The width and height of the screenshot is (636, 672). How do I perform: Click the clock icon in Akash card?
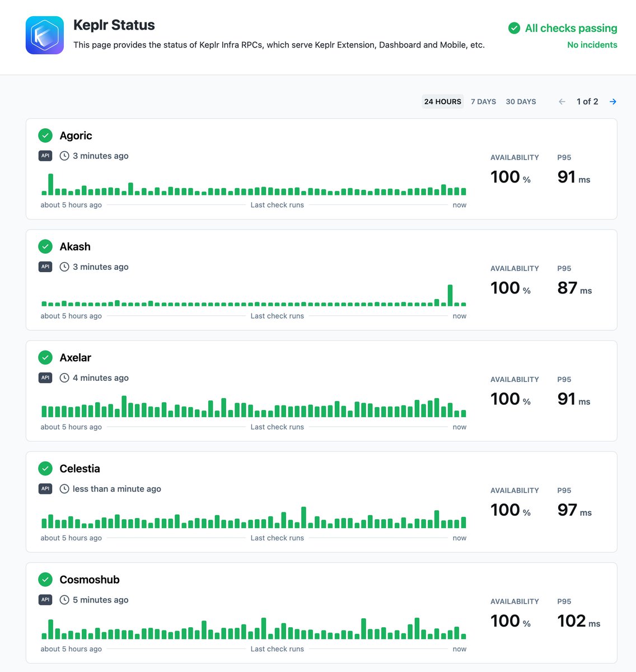click(x=64, y=267)
